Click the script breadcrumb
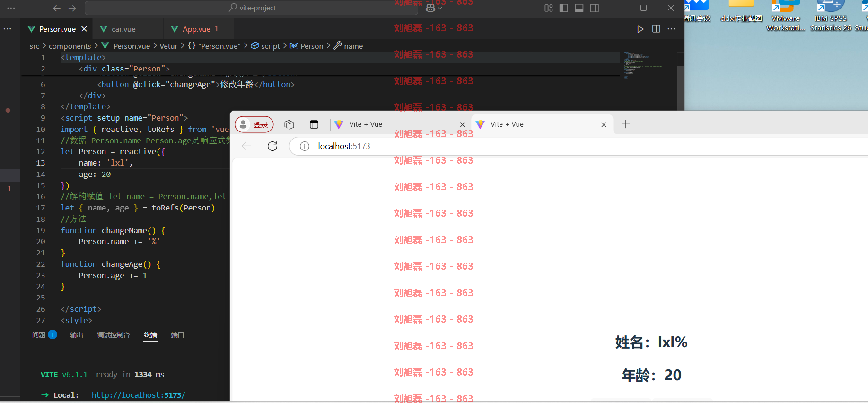This screenshot has height=403, width=868. tap(265, 46)
